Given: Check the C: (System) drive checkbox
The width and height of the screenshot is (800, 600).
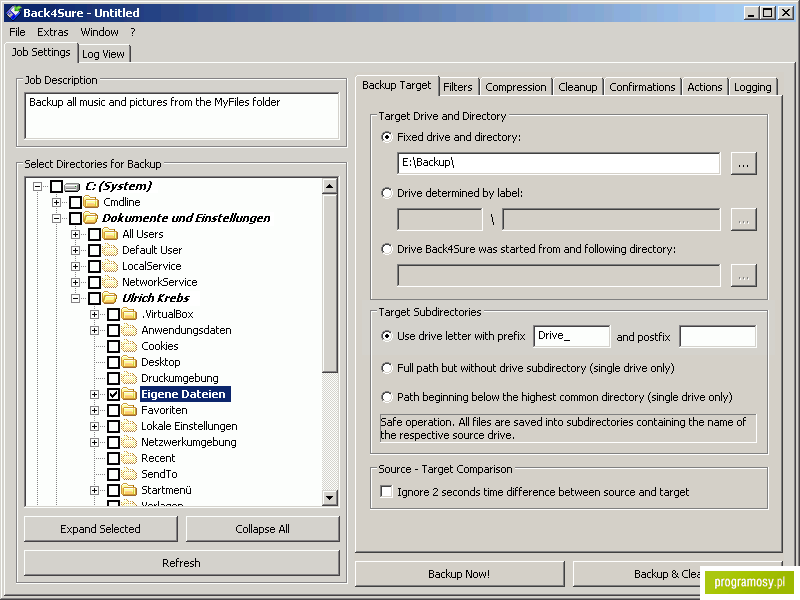Looking at the screenshot, I should (x=57, y=186).
